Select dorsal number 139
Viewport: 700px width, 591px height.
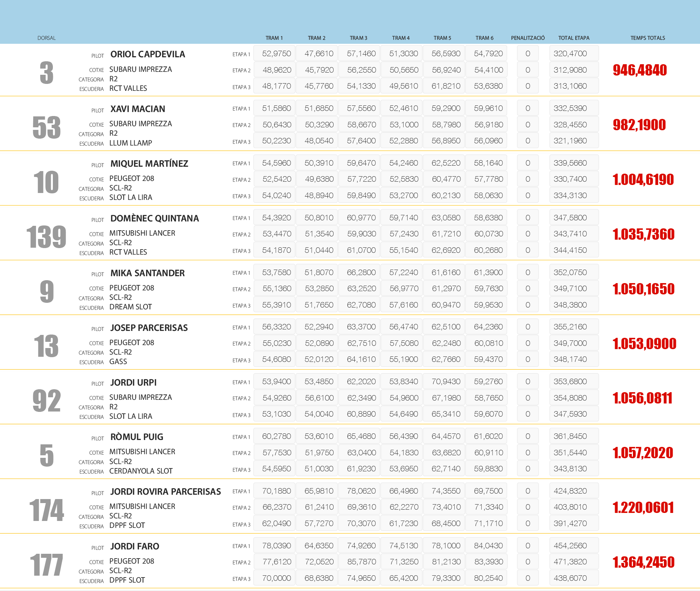coord(46,237)
